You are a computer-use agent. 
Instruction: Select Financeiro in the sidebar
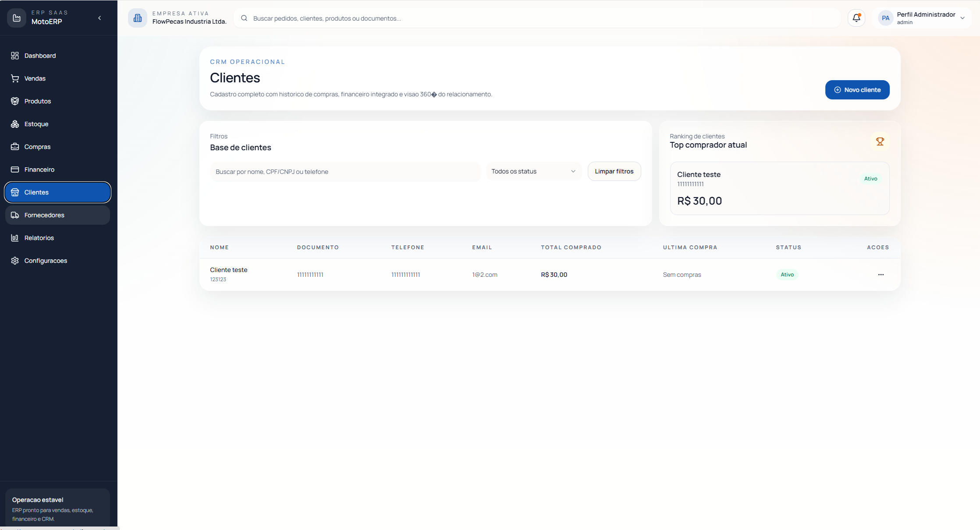click(57, 170)
